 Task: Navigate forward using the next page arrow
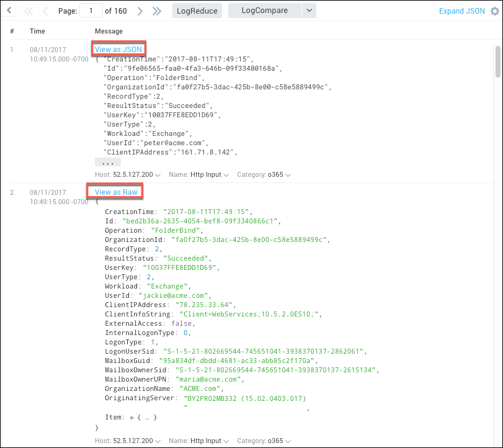pyautogui.click(x=139, y=10)
